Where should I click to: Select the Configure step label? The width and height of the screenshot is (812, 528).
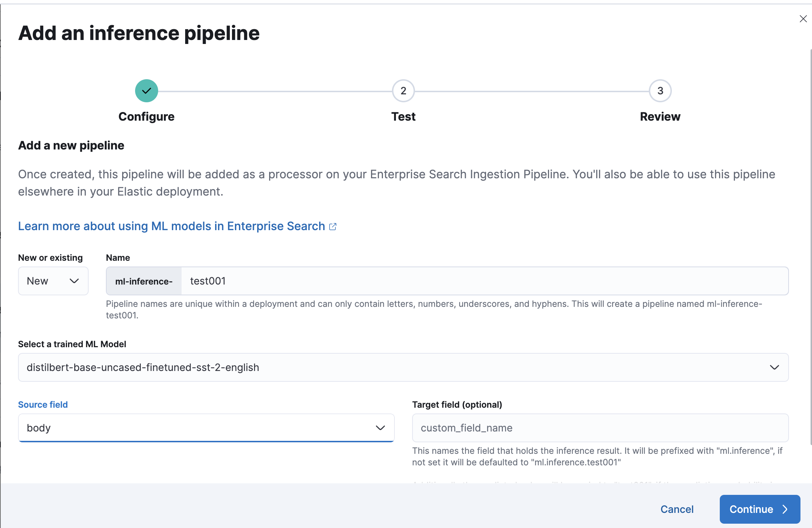click(146, 117)
